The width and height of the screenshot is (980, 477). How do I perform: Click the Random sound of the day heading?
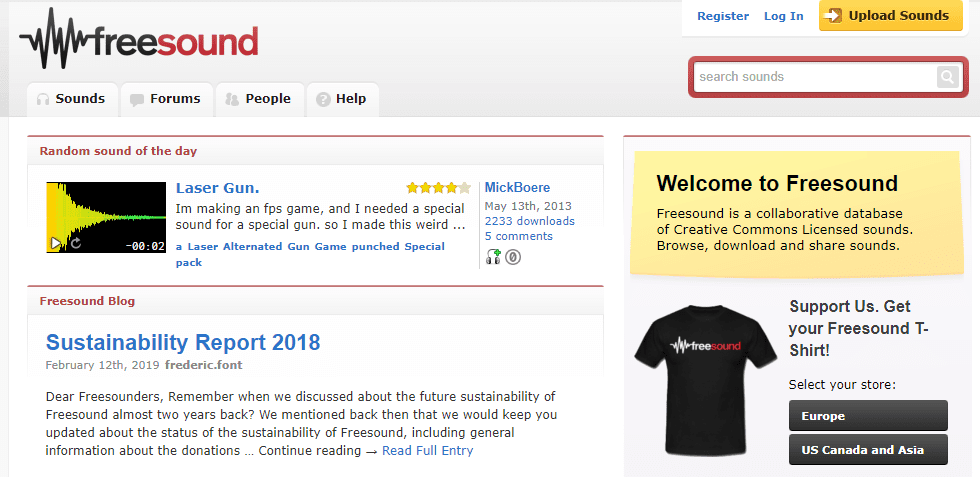(118, 151)
